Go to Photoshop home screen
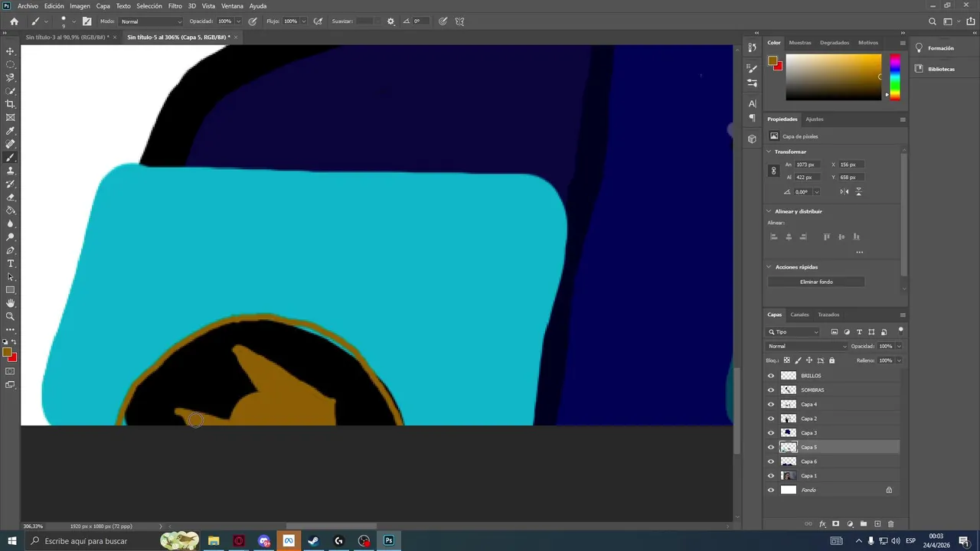This screenshot has width=980, height=551. 14,21
